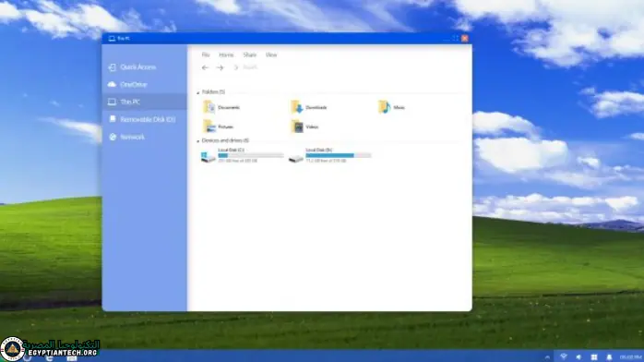Open the volume speaker tray icon
Screen dimensions: 644x362
[x=578, y=357]
